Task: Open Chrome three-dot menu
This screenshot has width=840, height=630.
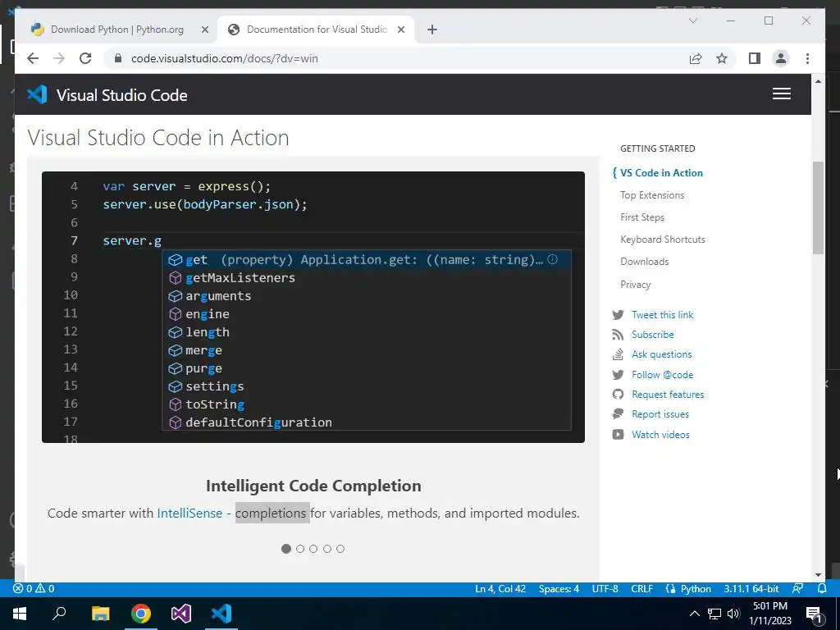Action: 807,58
